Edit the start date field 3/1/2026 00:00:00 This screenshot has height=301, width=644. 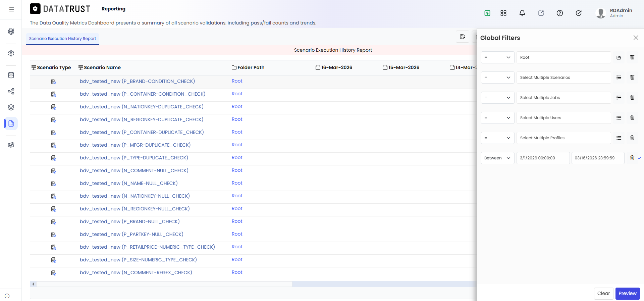[x=543, y=158]
